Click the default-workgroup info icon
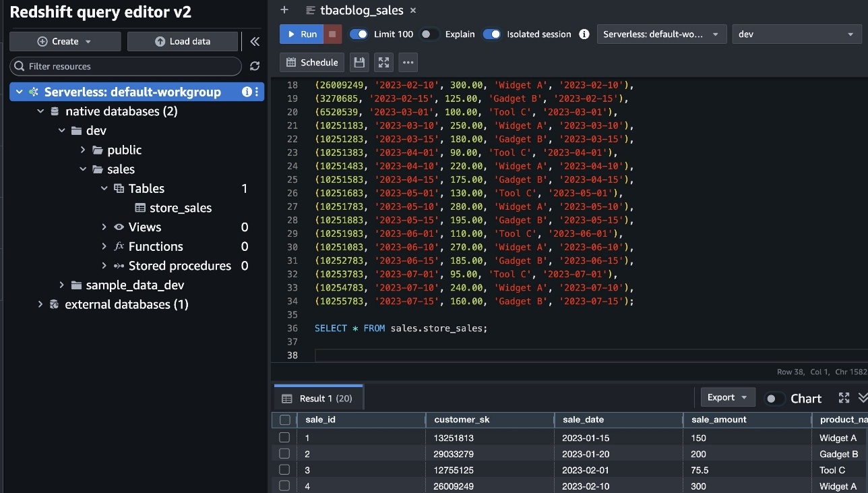868x493 pixels. click(x=247, y=92)
